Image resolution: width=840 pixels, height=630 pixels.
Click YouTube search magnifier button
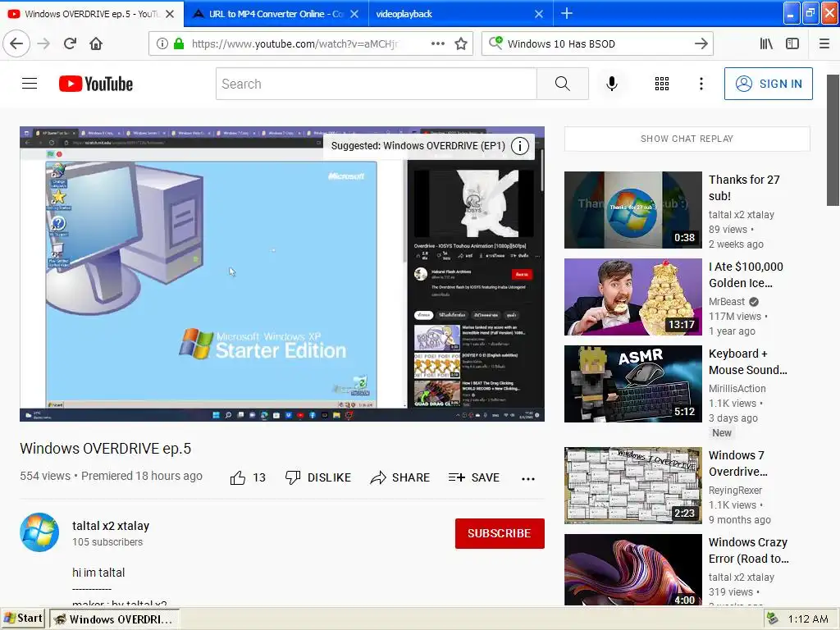click(563, 84)
